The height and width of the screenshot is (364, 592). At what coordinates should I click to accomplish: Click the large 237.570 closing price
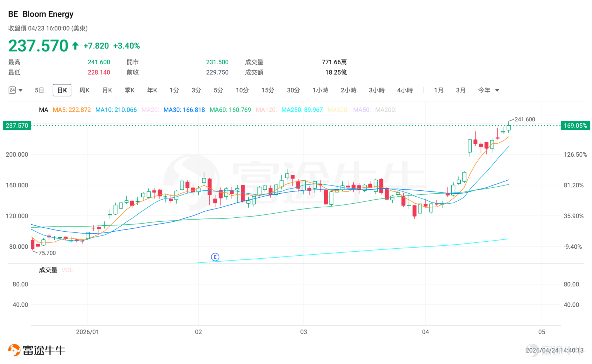pos(38,46)
